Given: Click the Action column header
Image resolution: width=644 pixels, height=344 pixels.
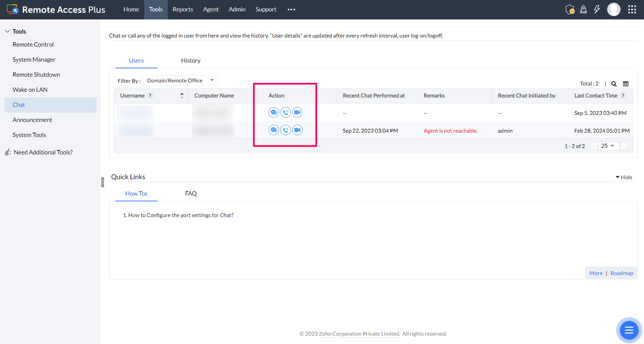Looking at the screenshot, I should click(x=276, y=96).
